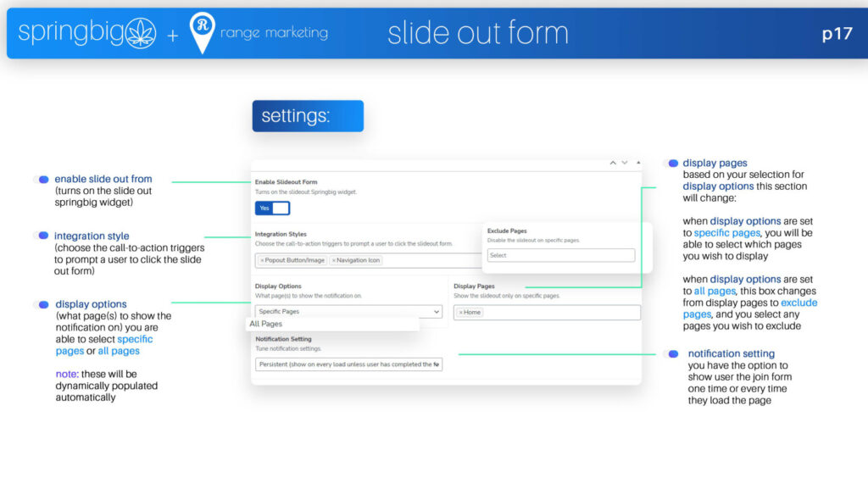Click inside the Display Pages input box
868x489 pixels.
pos(547,313)
